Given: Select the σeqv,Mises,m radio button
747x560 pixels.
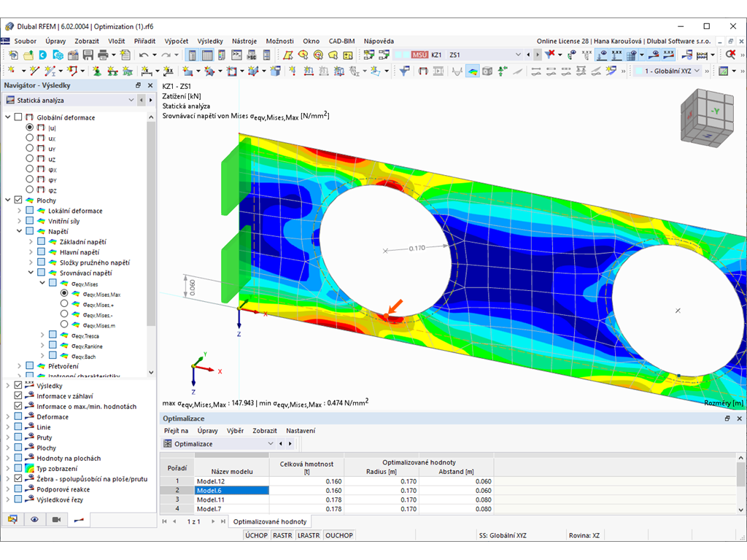Looking at the screenshot, I should pyautogui.click(x=64, y=324).
